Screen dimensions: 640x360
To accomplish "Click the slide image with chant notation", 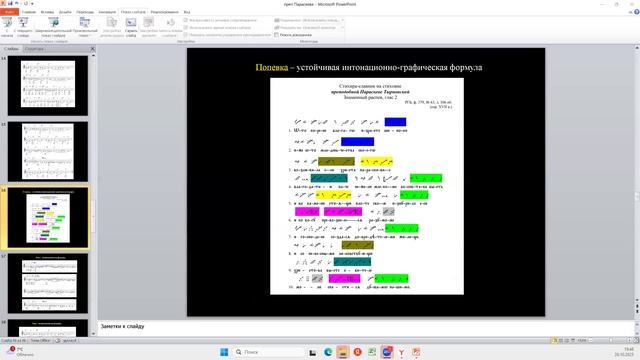I will click(x=367, y=186).
